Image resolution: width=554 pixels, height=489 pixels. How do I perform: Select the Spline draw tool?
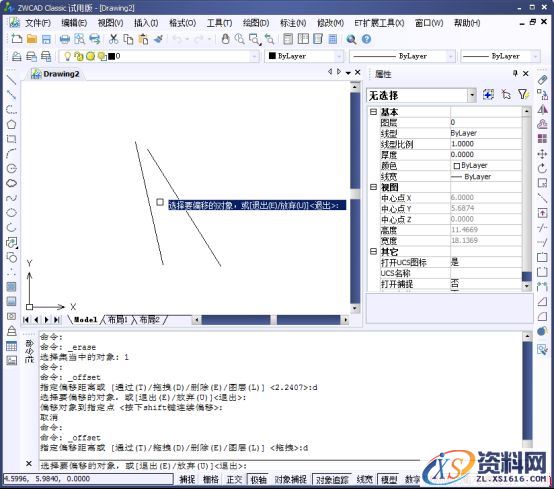coord(11,198)
